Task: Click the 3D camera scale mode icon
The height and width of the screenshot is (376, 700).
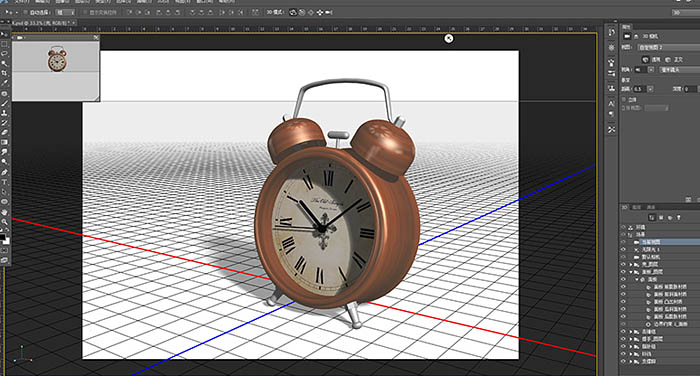Action: tap(329, 13)
